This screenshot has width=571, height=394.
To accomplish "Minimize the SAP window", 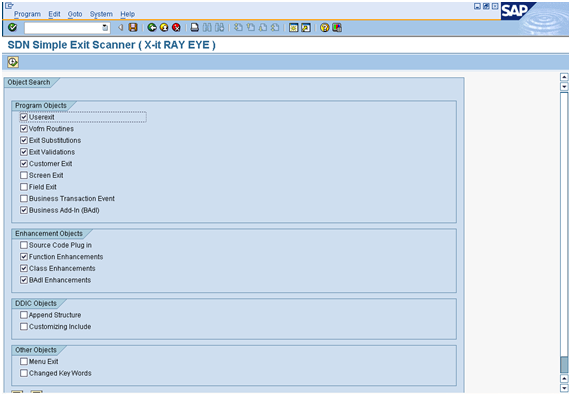I will pos(477,6).
